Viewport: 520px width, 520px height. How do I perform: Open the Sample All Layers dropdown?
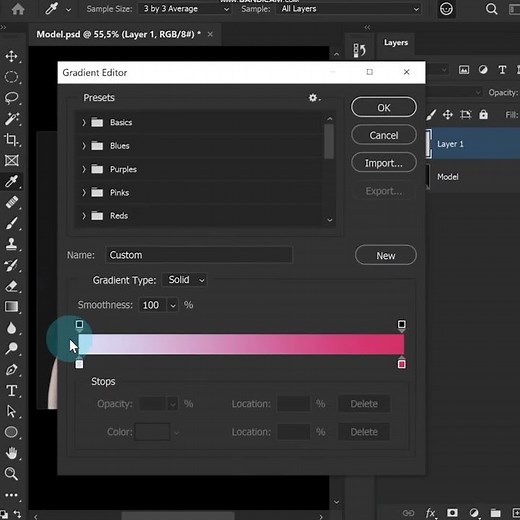[x=348, y=9]
